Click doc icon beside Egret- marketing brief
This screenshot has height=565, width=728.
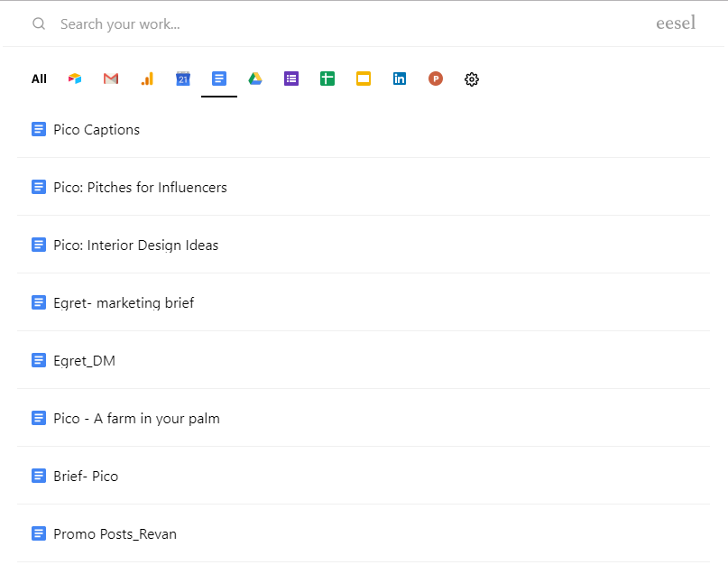pos(39,302)
